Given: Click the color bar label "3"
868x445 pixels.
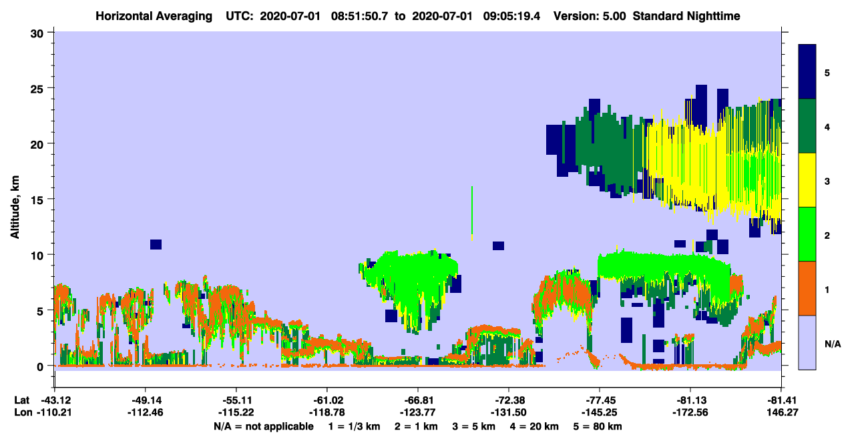Looking at the screenshot, I should (827, 181).
